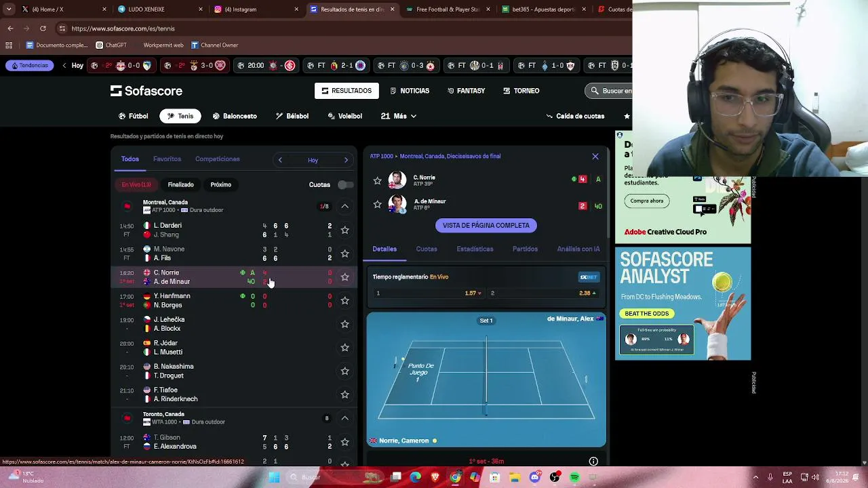This screenshot has width=868, height=488.
Task: Show previous trending scores in top strip
Action: (x=64, y=66)
